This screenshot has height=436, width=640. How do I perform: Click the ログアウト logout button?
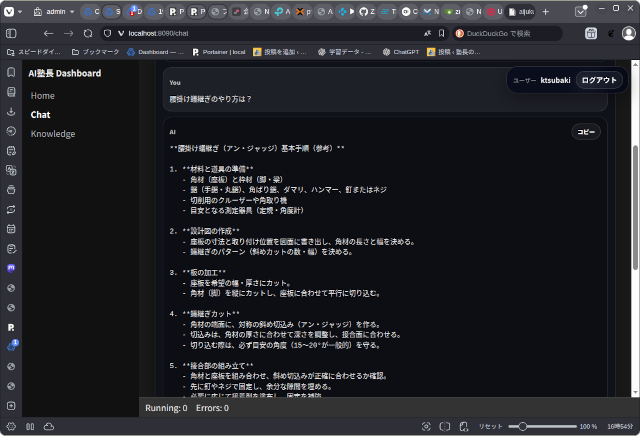[x=599, y=80]
